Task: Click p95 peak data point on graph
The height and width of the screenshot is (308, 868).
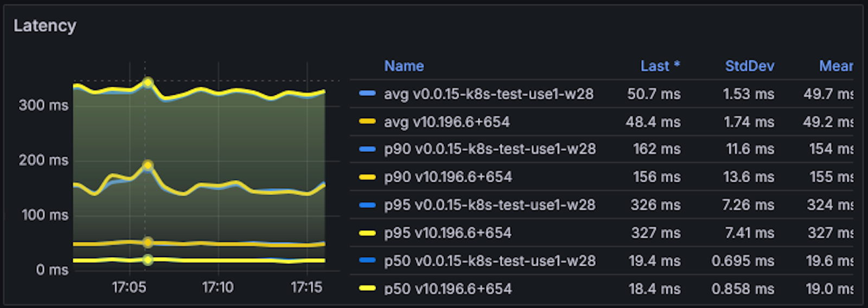Action: pyautogui.click(x=148, y=82)
